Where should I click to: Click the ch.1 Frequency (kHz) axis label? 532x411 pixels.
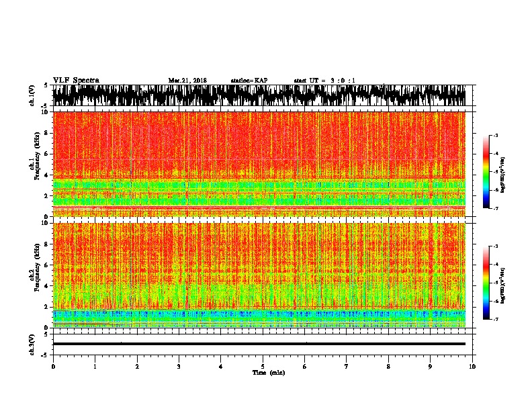tap(35, 156)
